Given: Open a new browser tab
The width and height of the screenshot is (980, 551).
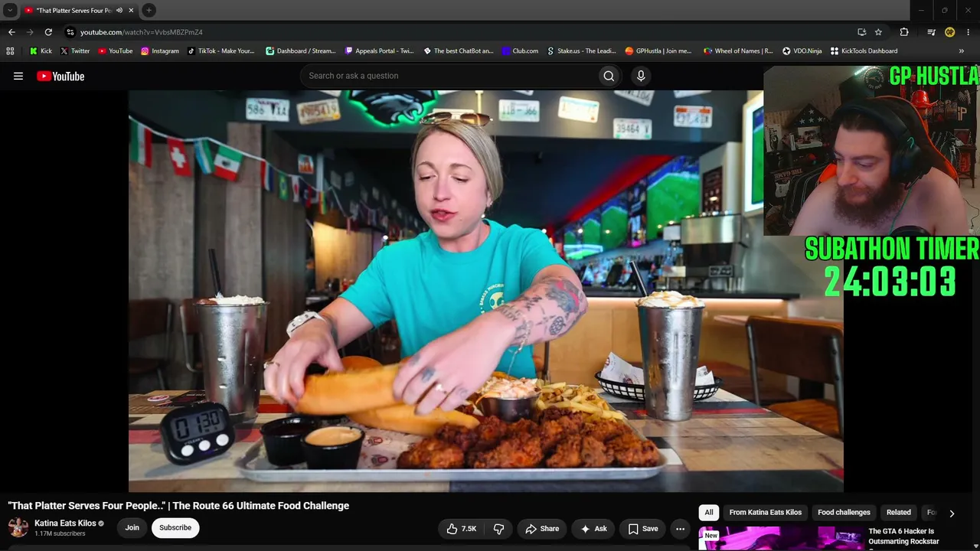Looking at the screenshot, I should tap(149, 11).
